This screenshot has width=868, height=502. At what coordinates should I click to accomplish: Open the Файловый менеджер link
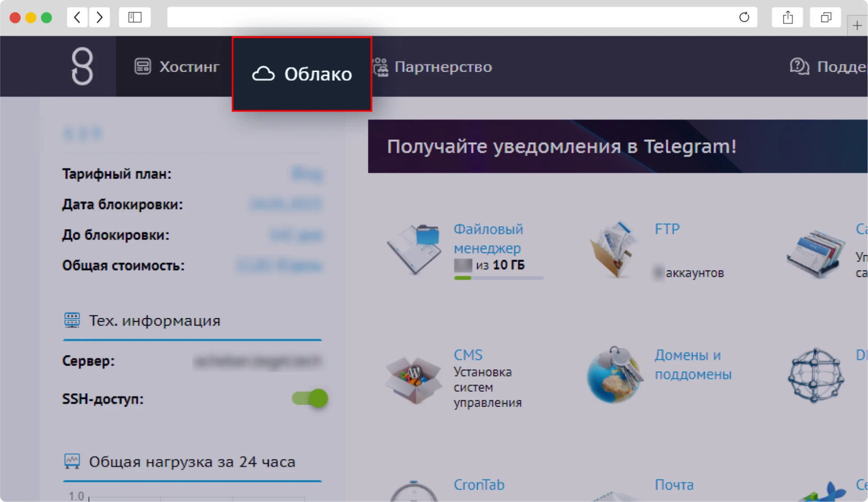488,239
